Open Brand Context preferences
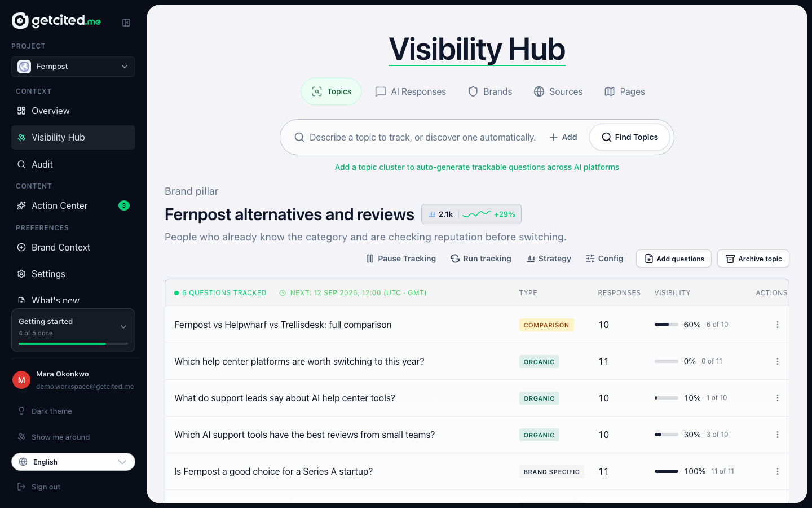The image size is (812, 508). [73, 248]
